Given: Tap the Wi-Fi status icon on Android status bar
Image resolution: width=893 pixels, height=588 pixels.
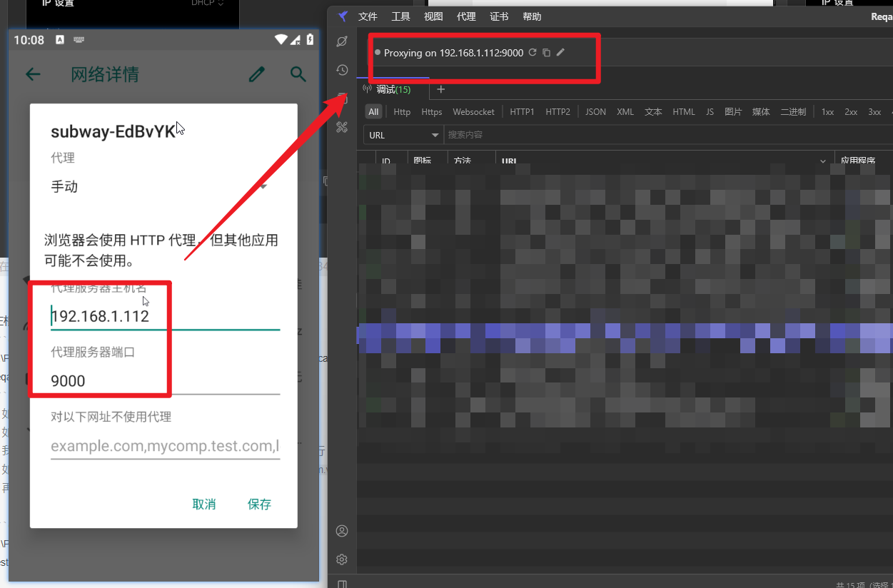Looking at the screenshot, I should click(281, 40).
